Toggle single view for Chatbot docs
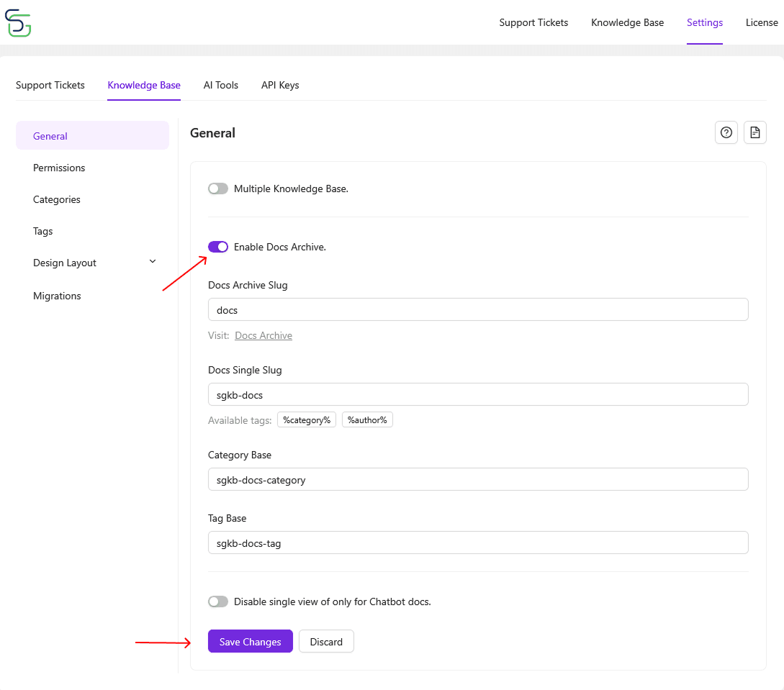 (217, 601)
